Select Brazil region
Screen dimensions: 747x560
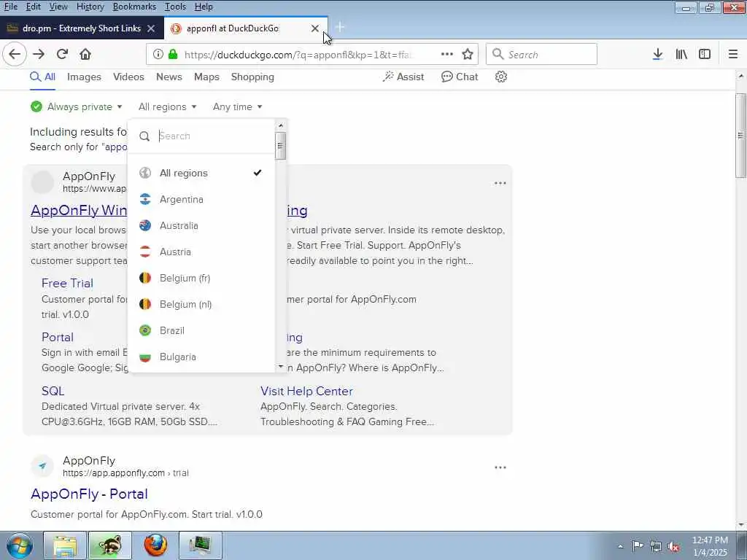coord(201,330)
